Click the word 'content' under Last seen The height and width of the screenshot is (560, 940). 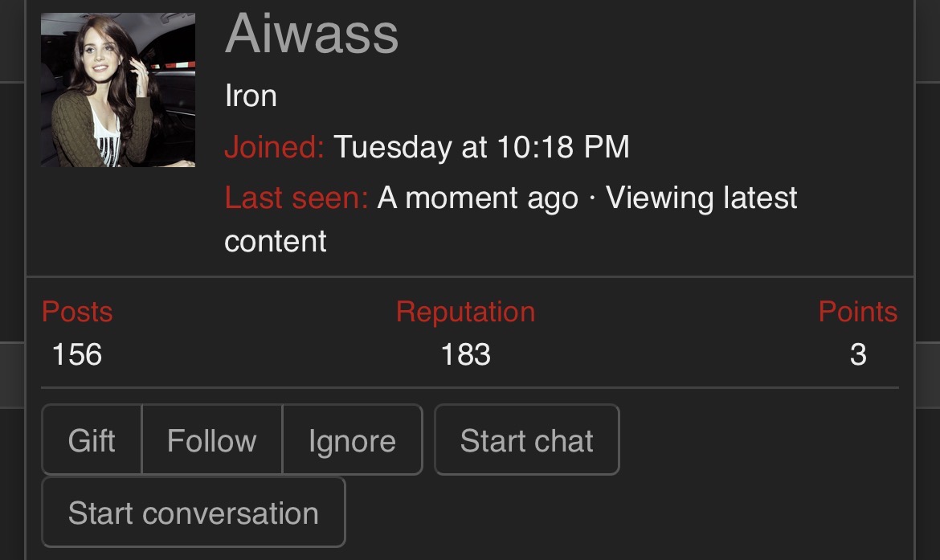coord(276,241)
